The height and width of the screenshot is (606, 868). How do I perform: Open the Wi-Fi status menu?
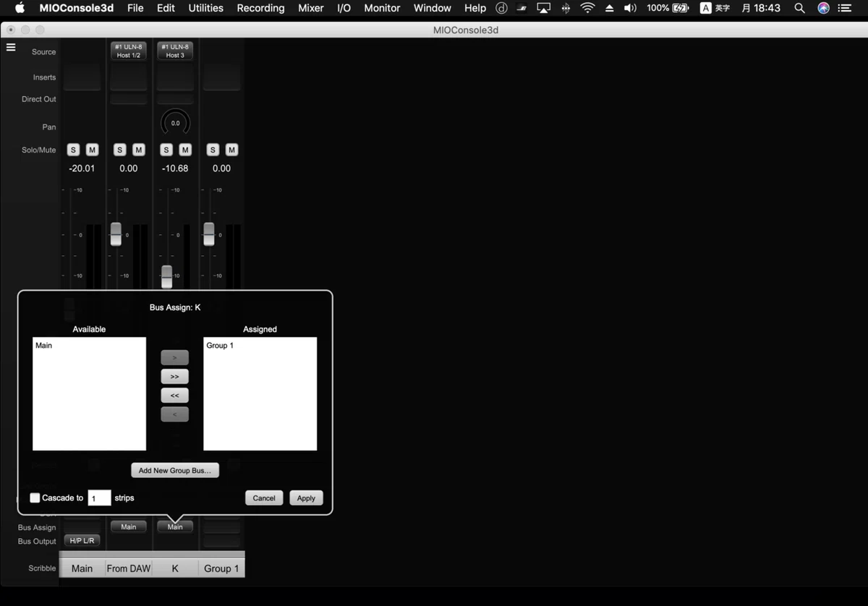587,8
